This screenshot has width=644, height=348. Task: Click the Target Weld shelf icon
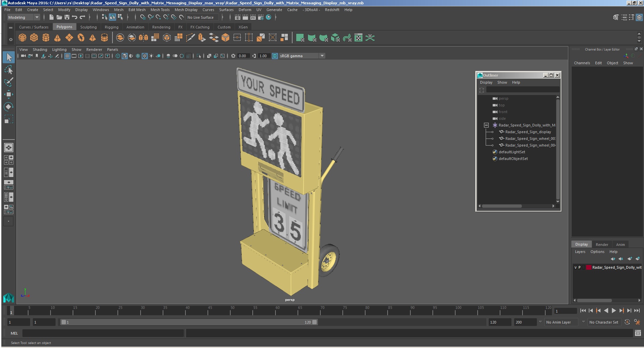coord(237,38)
